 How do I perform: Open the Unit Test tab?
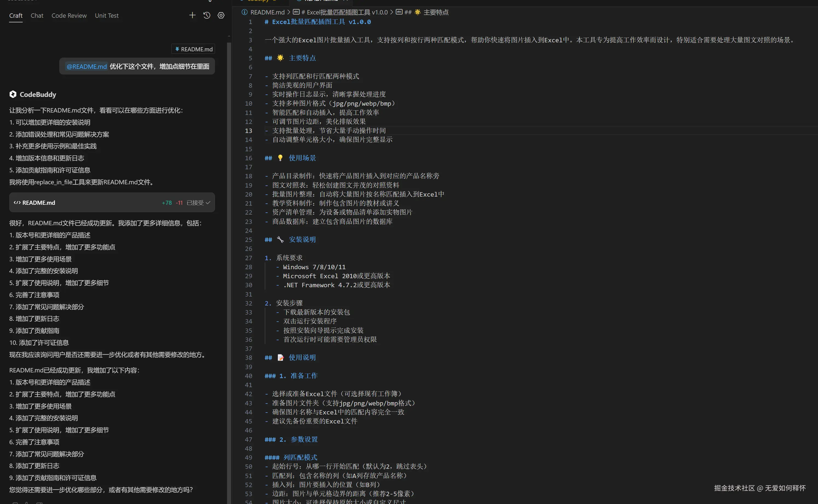point(106,16)
